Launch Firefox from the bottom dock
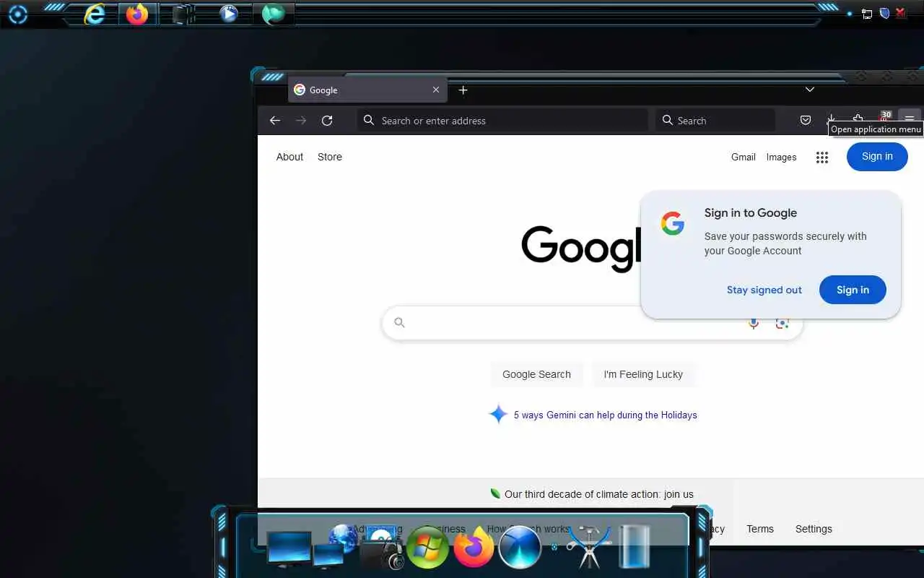The height and width of the screenshot is (578, 924). tap(474, 548)
